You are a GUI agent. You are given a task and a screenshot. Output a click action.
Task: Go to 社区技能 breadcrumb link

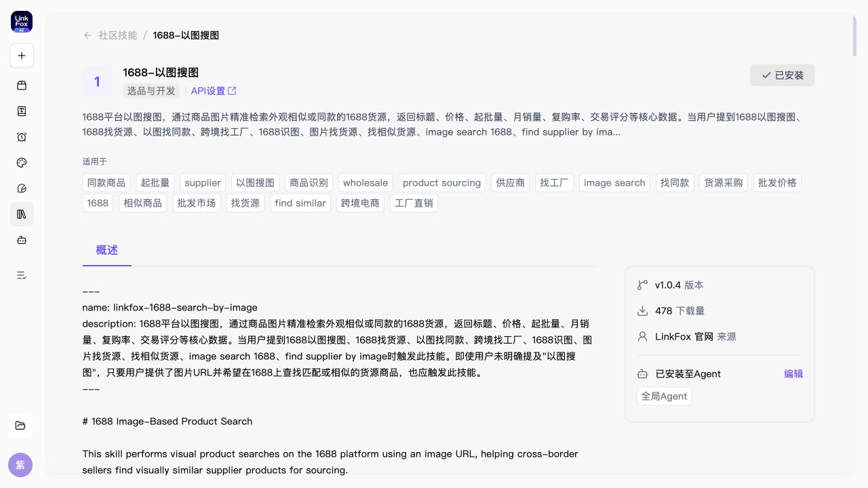click(118, 35)
